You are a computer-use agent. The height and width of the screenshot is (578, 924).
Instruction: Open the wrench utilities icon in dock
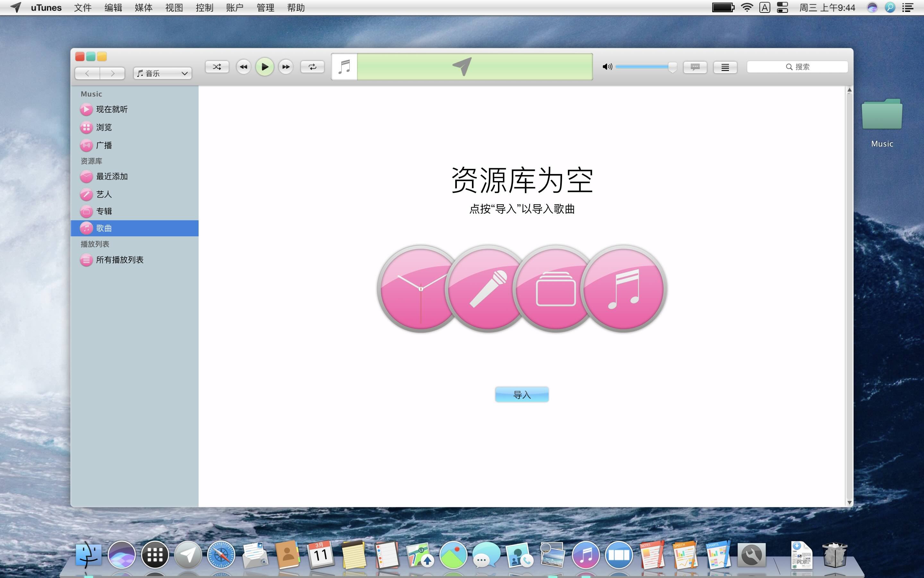coord(751,555)
